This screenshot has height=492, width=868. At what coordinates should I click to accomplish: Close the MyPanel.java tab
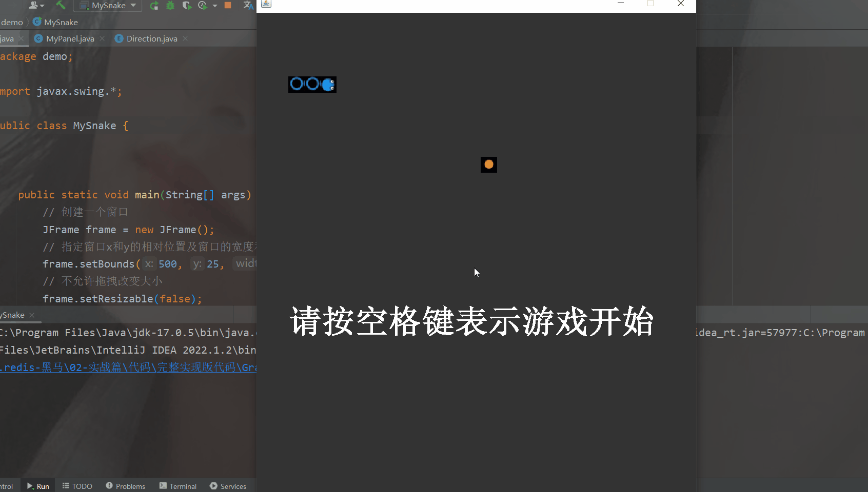click(103, 38)
